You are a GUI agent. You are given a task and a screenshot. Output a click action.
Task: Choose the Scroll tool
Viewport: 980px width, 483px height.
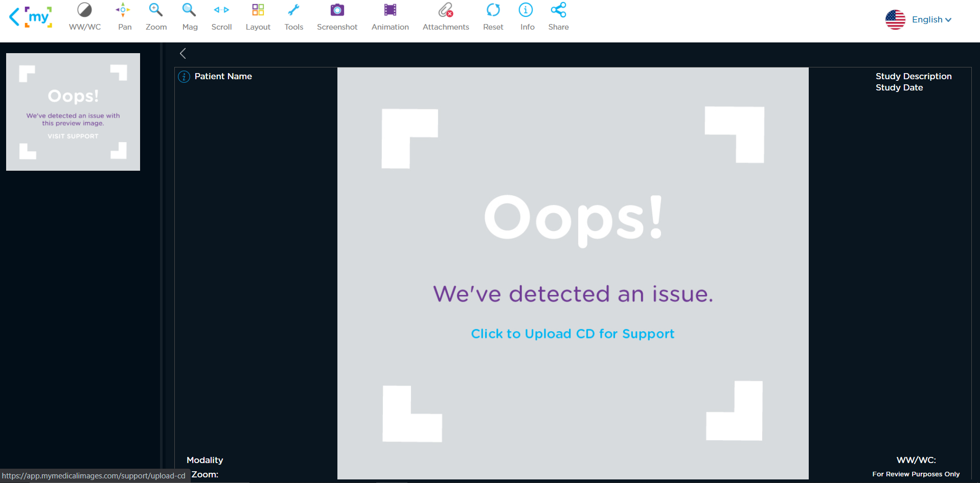pos(221,17)
